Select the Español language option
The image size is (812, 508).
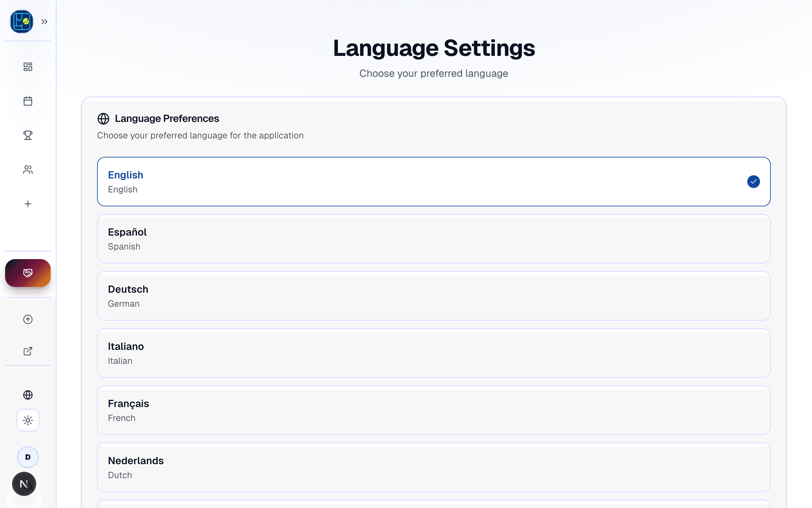coord(434,238)
